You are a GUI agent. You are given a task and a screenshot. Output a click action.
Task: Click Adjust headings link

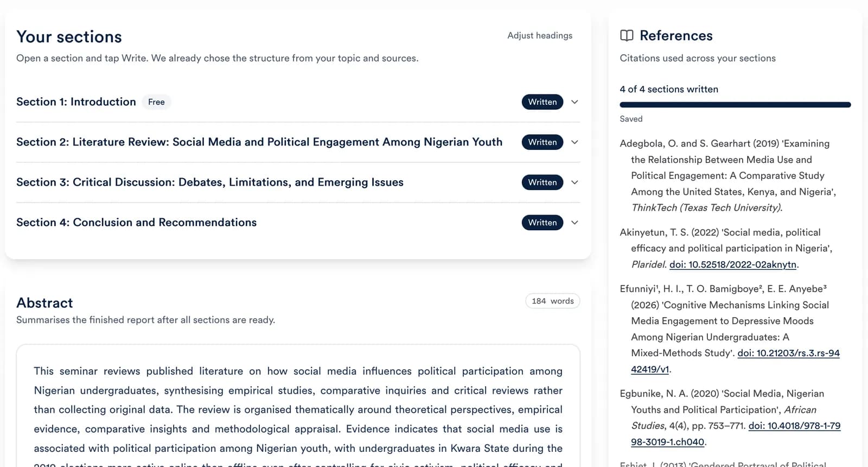540,35
